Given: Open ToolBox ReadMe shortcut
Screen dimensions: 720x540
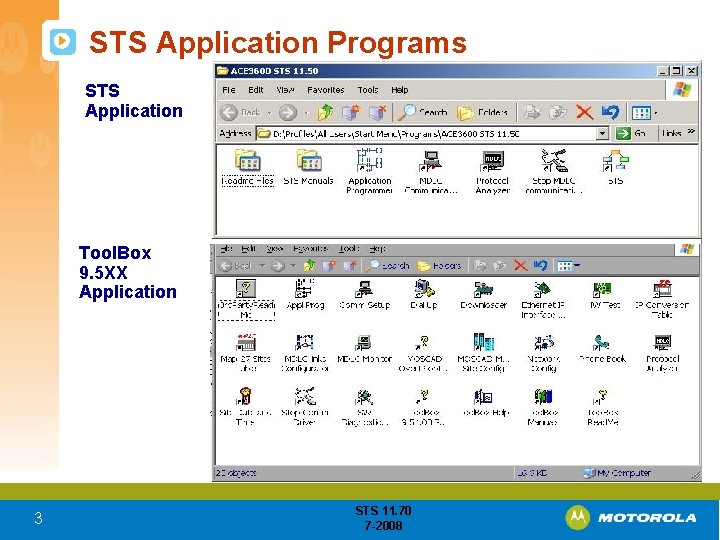Looking at the screenshot, I should click(603, 407).
